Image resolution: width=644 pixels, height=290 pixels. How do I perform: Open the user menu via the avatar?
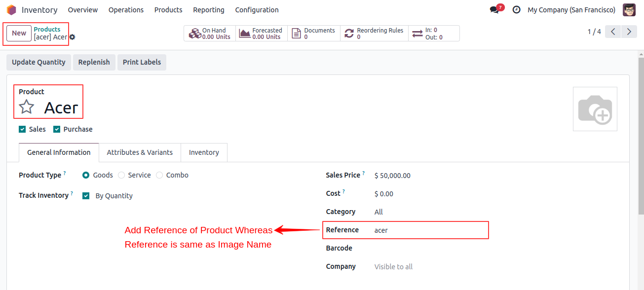coord(629,9)
